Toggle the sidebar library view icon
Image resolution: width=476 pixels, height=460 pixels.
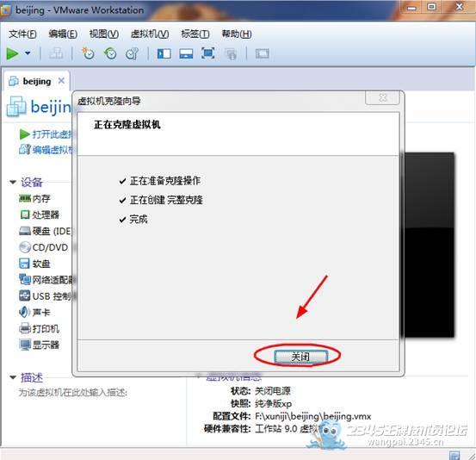(164, 53)
